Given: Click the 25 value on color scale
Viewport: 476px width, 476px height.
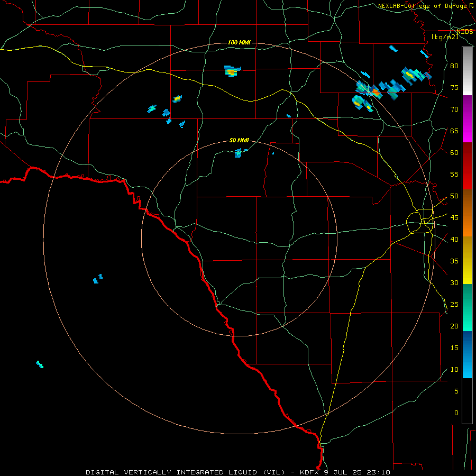Looking at the screenshot, I should [x=454, y=305].
